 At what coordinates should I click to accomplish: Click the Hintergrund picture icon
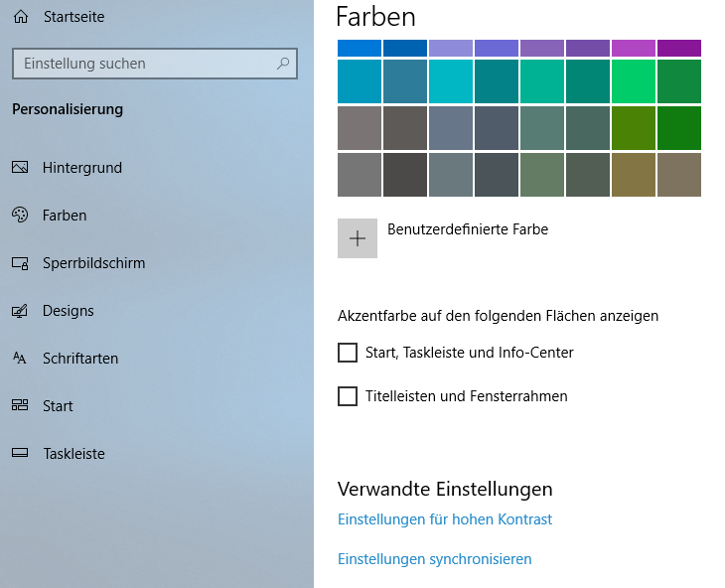coord(20,168)
